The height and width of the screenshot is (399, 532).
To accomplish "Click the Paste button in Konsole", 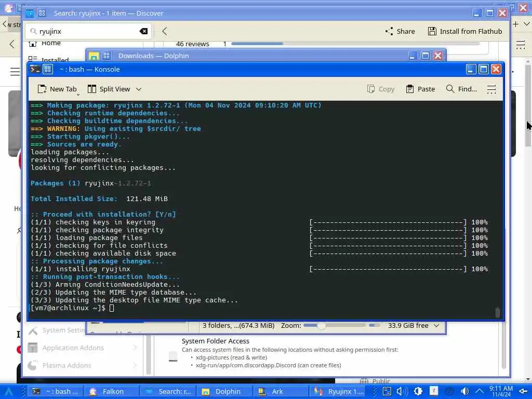I will 420,89.
